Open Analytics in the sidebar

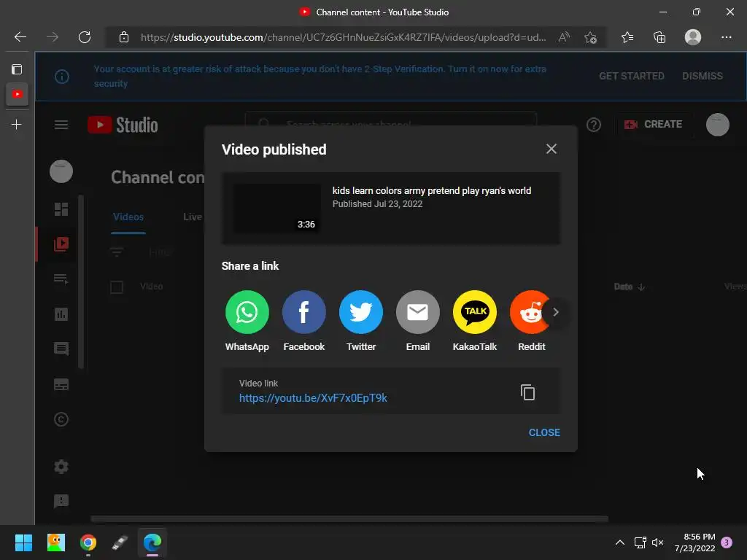pos(61,314)
